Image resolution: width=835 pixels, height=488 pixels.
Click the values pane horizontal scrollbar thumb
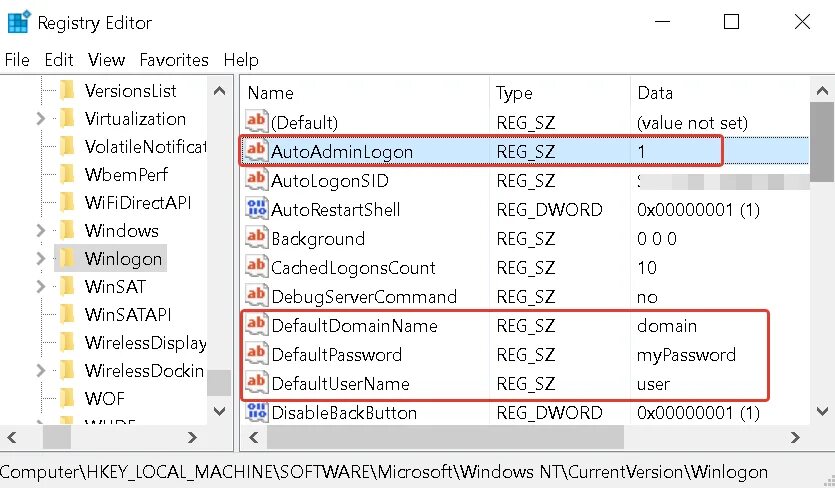click(445, 437)
